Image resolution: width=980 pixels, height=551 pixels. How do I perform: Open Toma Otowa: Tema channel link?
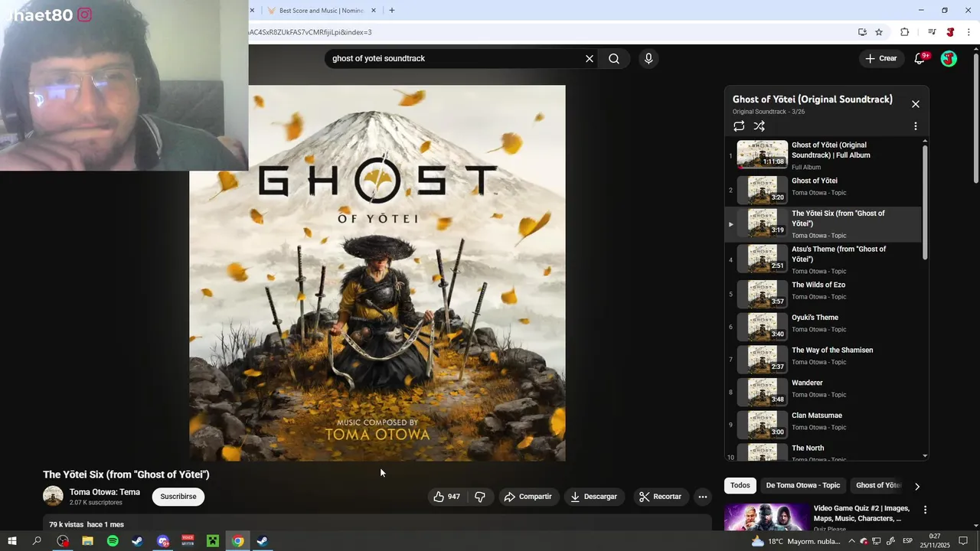pyautogui.click(x=105, y=492)
